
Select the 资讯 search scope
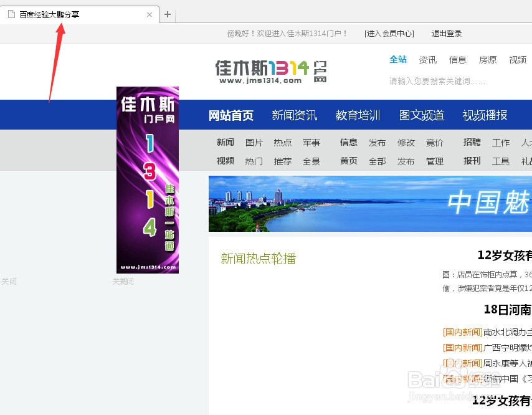coord(427,60)
